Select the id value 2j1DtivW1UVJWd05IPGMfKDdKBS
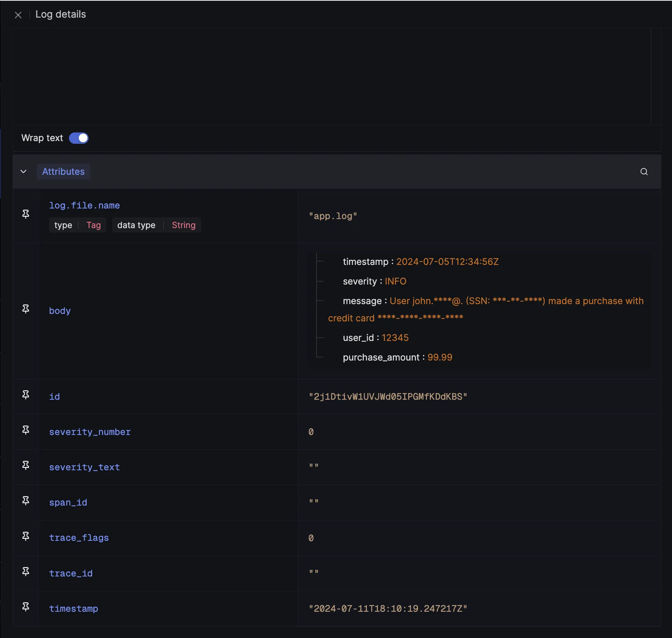 click(x=388, y=397)
